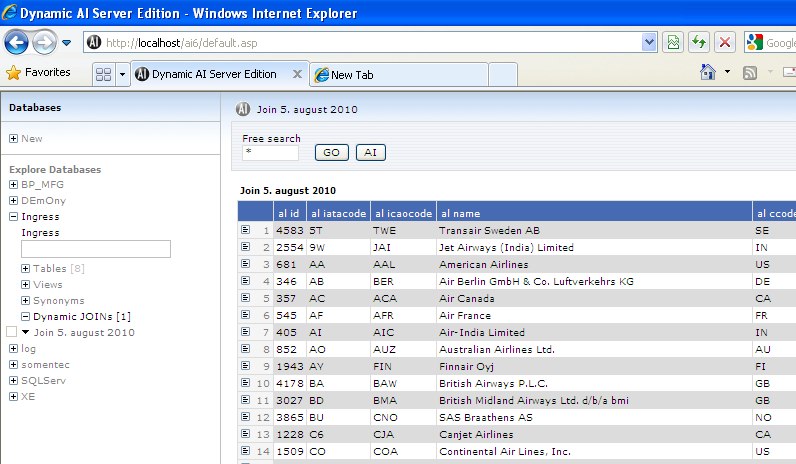Open Quick Tabs grid view
796x464 pixels.
pyautogui.click(x=104, y=75)
